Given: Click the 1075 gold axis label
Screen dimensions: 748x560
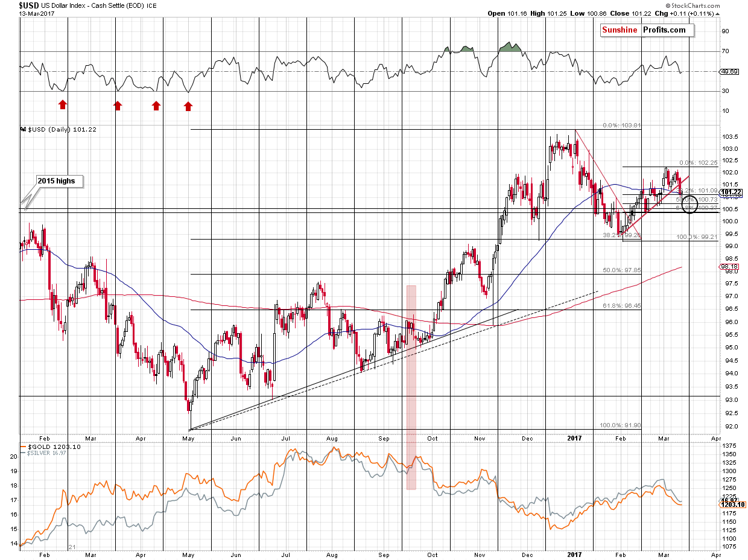Looking at the screenshot, I should (729, 547).
